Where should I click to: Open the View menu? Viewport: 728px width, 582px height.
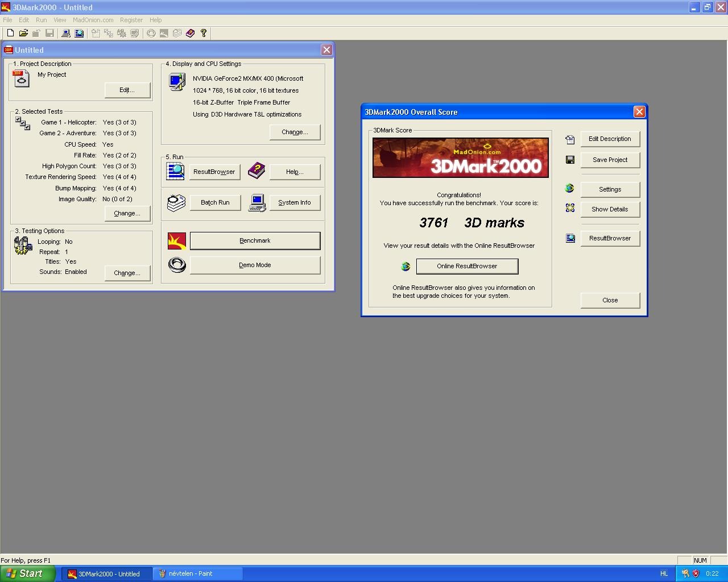click(60, 20)
